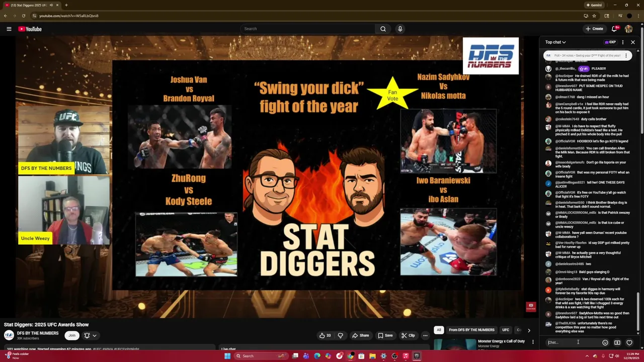Bookmark this page with the star
The height and width of the screenshot is (362, 644).
594,16
